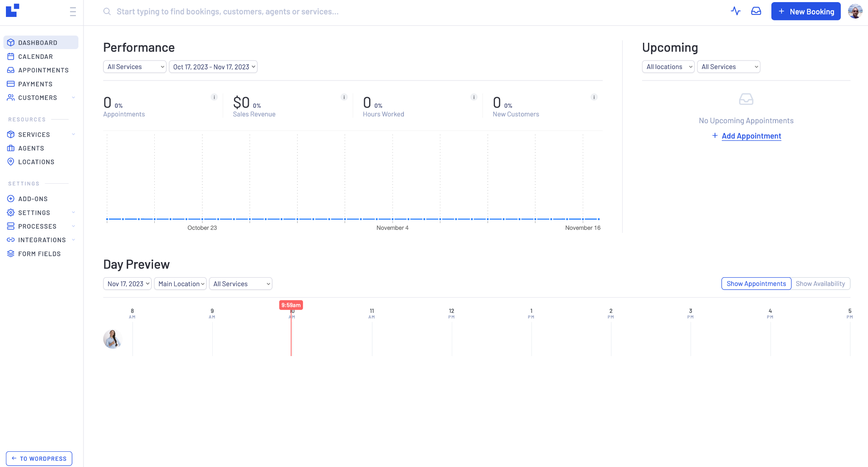Expand Oct 17 - Nov 17 date range dropdown
Image resolution: width=868 pixels, height=467 pixels.
(x=214, y=67)
